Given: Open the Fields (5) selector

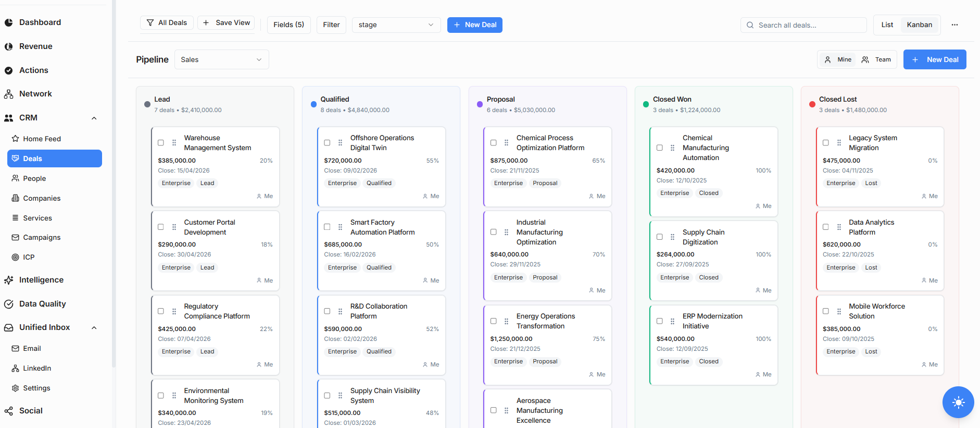Looking at the screenshot, I should click(x=288, y=25).
